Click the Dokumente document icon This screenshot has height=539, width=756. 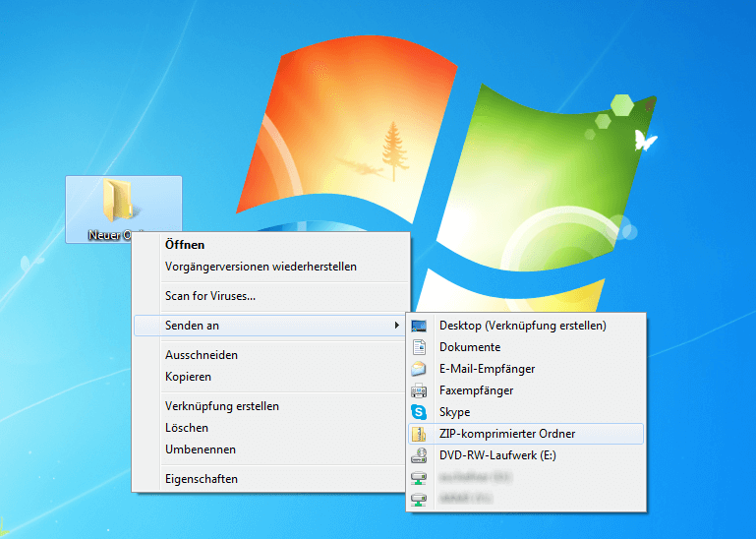coord(419,347)
